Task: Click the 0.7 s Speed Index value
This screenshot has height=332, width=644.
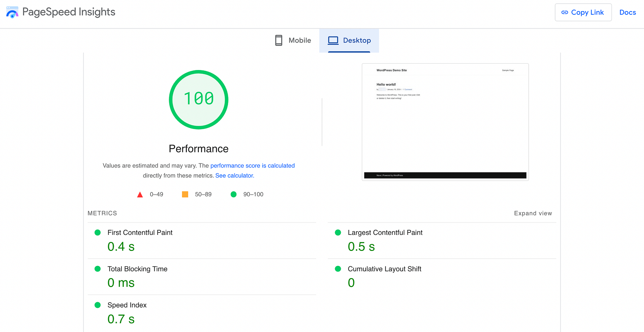Action: 121,319
